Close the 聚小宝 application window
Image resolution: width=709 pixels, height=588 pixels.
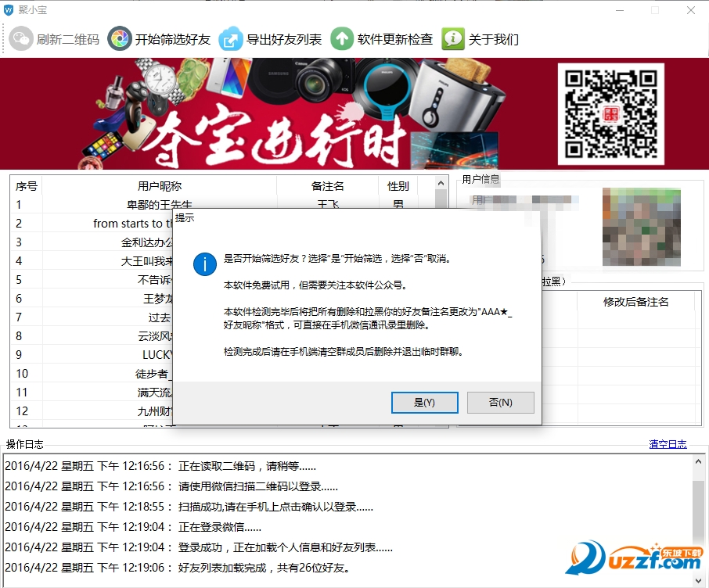[691, 10]
